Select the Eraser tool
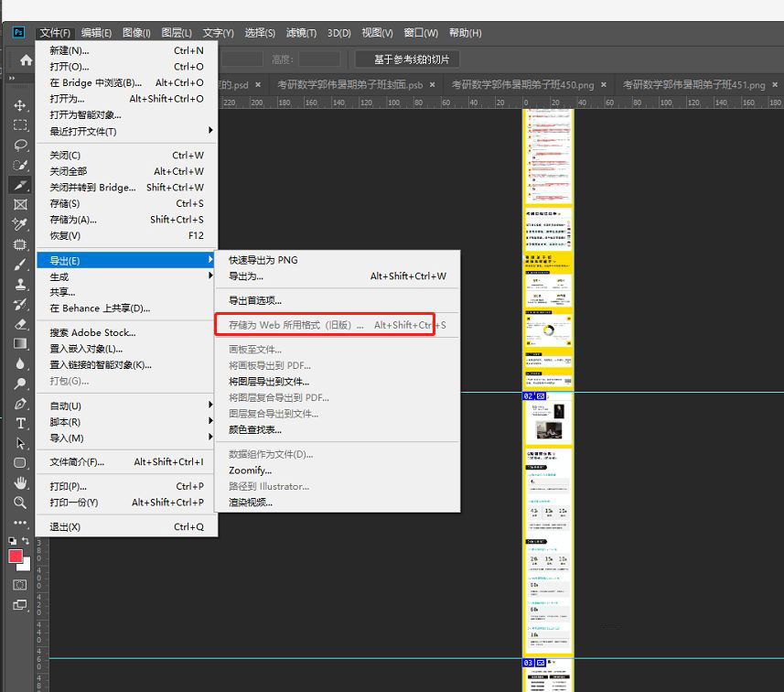The image size is (784, 692). 20,324
